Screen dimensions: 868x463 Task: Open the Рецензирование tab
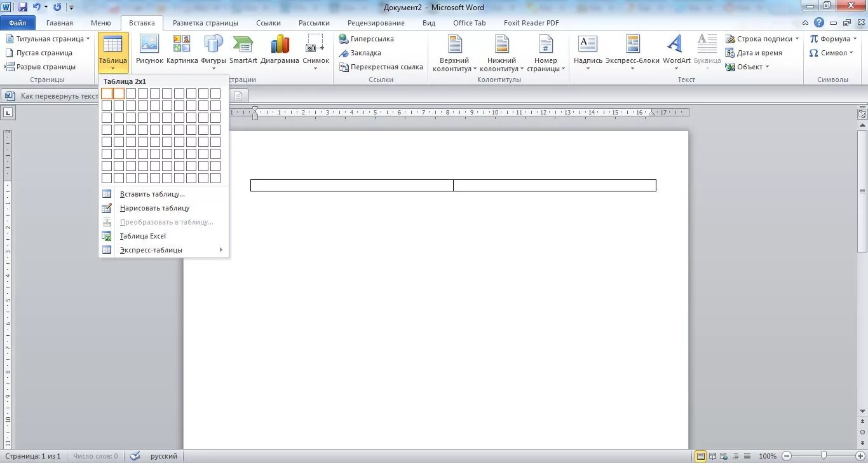tap(376, 23)
